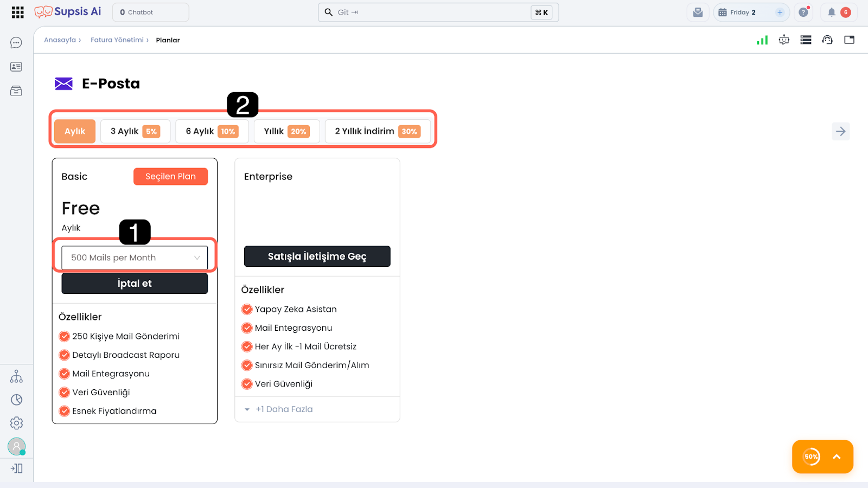Click the green signal bars icon

click(x=762, y=40)
